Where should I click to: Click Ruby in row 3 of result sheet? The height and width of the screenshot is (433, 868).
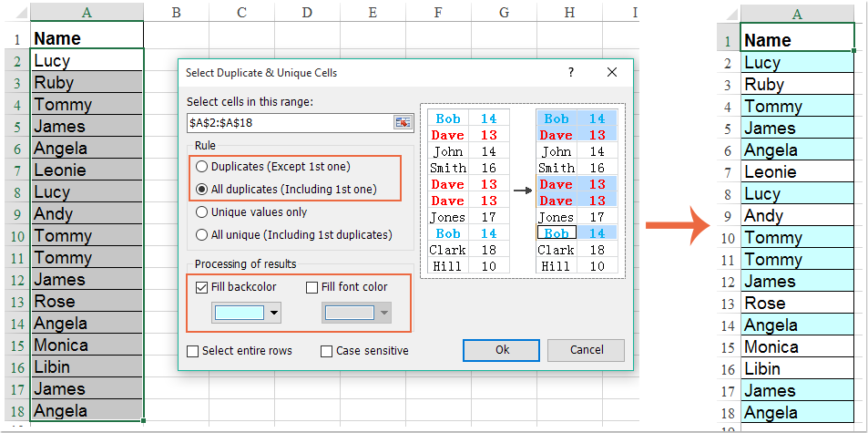coord(797,84)
